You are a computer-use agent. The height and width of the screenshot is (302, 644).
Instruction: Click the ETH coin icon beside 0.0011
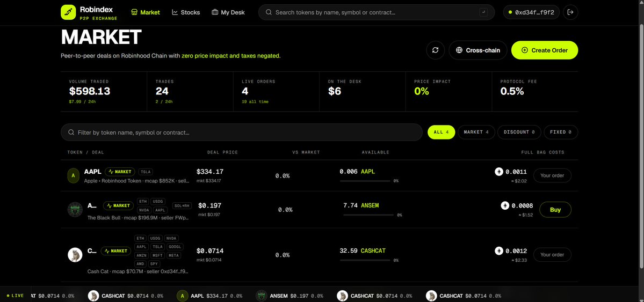pos(499,172)
